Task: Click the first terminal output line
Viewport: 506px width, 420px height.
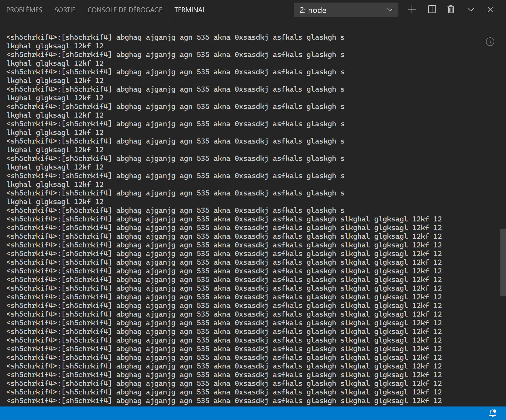Action: coord(175,37)
